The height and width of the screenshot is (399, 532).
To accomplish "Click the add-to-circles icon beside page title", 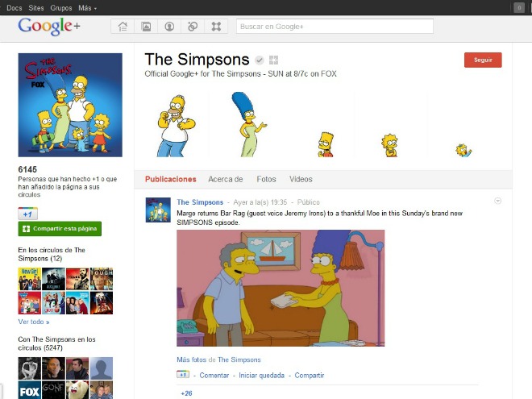I will 273,60.
